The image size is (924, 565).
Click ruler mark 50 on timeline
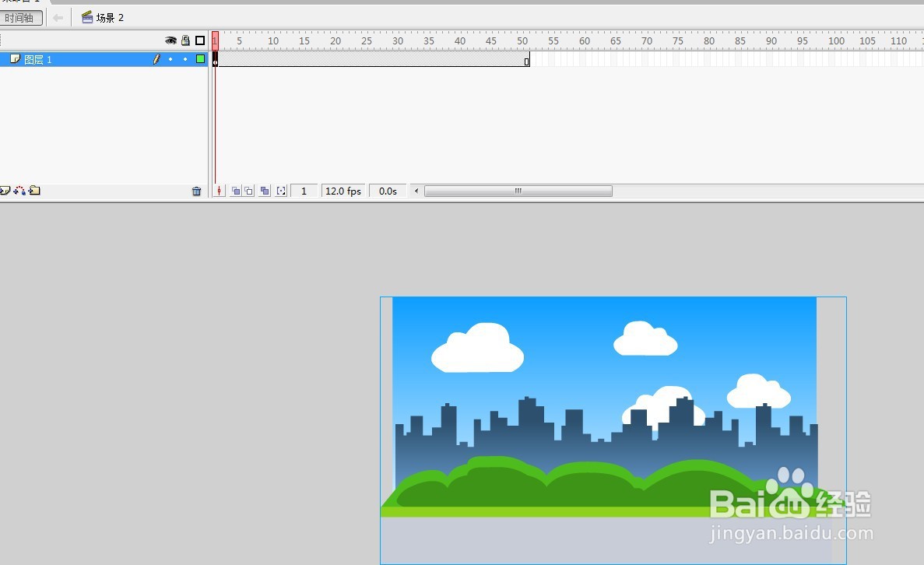point(522,40)
